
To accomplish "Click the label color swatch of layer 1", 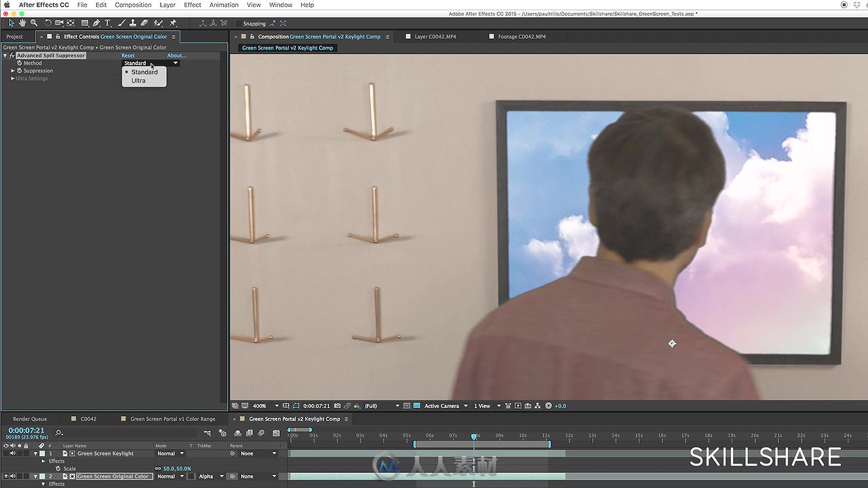I will (x=42, y=453).
